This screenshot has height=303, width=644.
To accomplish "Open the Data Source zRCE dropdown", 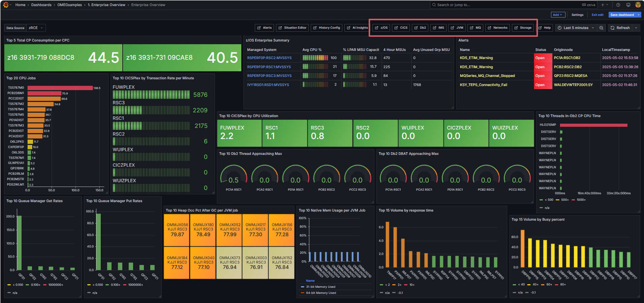I will [x=36, y=28].
